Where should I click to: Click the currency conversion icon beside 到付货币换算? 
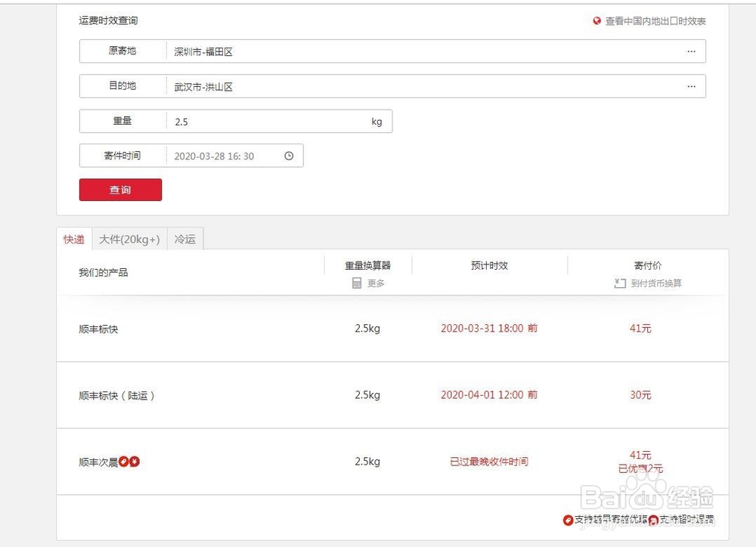click(x=620, y=283)
